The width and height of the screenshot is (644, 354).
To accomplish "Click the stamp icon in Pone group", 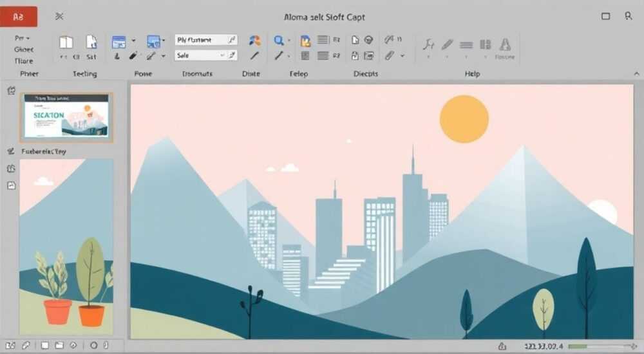I will 117,56.
